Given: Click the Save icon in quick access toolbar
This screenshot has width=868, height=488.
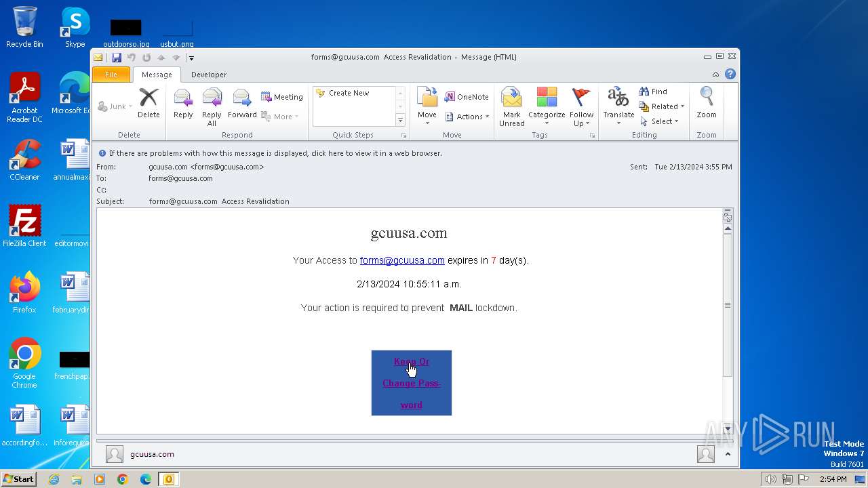Looking at the screenshot, I should [x=117, y=58].
